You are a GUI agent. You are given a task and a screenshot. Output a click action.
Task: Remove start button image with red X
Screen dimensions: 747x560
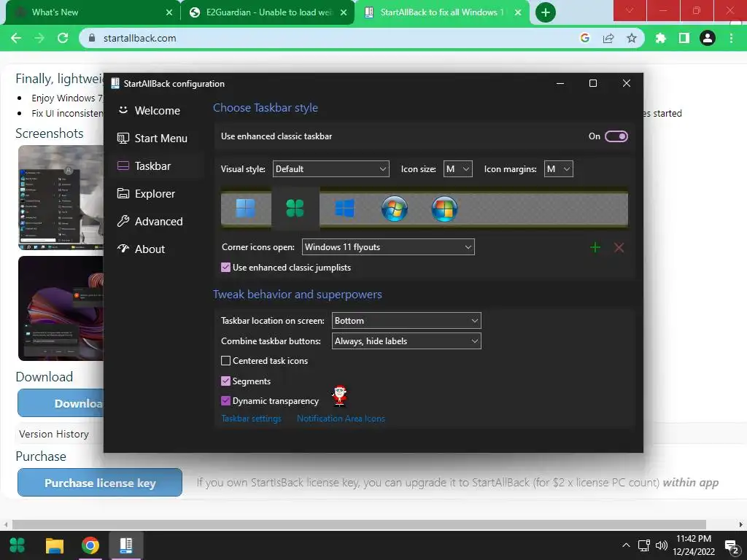619,247
